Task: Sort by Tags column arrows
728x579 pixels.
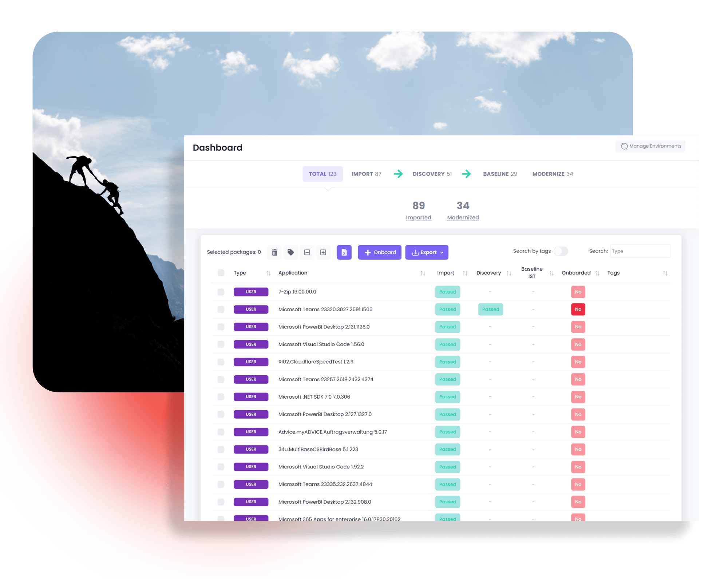Action: click(x=665, y=273)
